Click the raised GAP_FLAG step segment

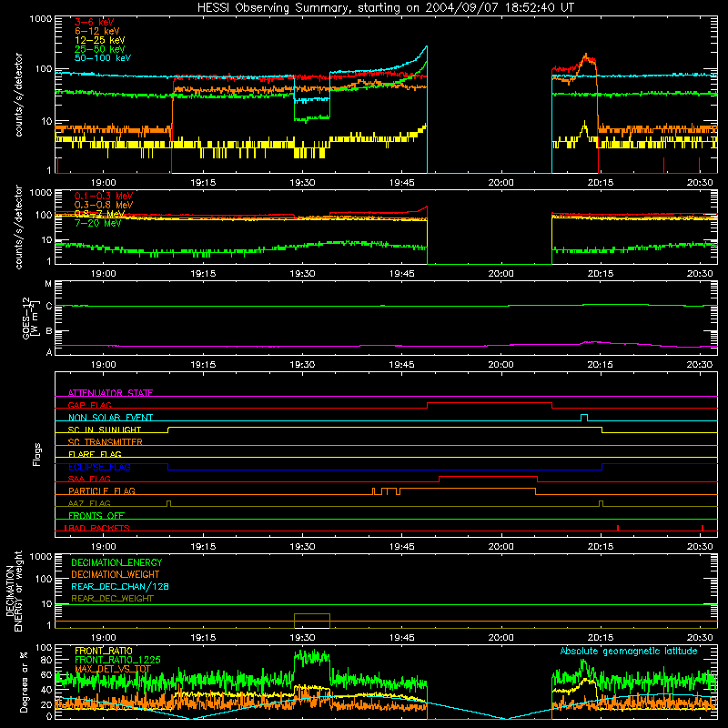[x=490, y=403]
